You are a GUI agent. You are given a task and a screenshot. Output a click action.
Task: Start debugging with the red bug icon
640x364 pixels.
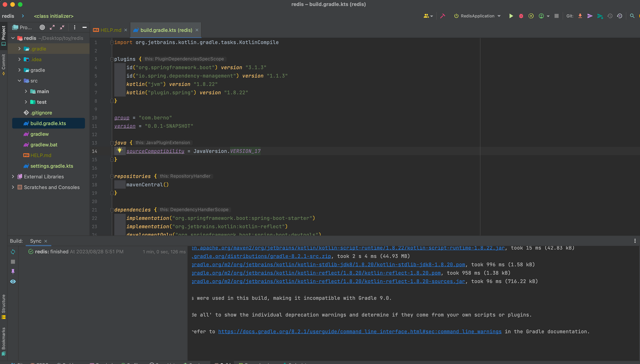[x=521, y=16]
